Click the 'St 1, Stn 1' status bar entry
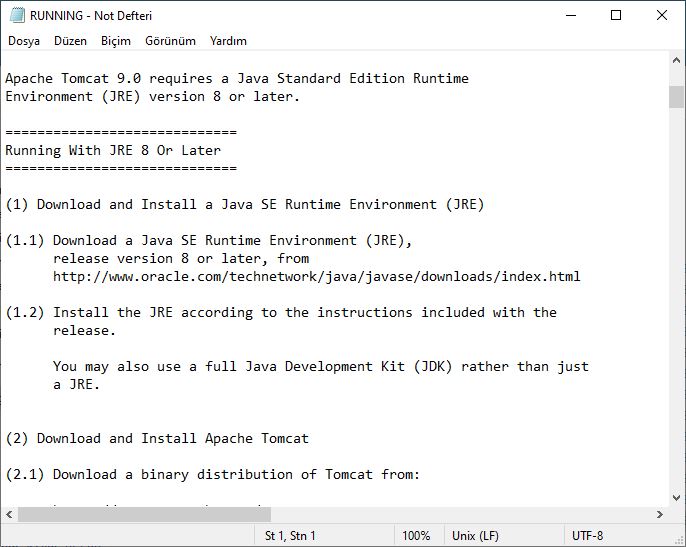The height and width of the screenshot is (547, 686). [x=290, y=536]
